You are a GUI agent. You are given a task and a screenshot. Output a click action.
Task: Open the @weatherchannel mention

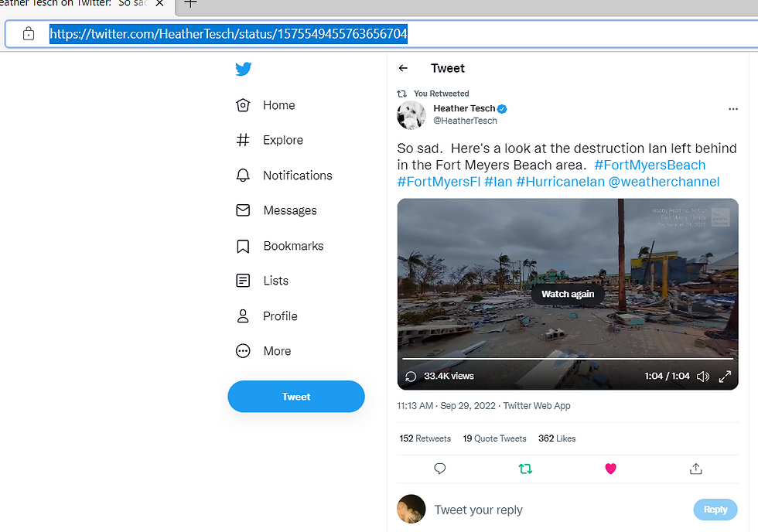click(664, 182)
